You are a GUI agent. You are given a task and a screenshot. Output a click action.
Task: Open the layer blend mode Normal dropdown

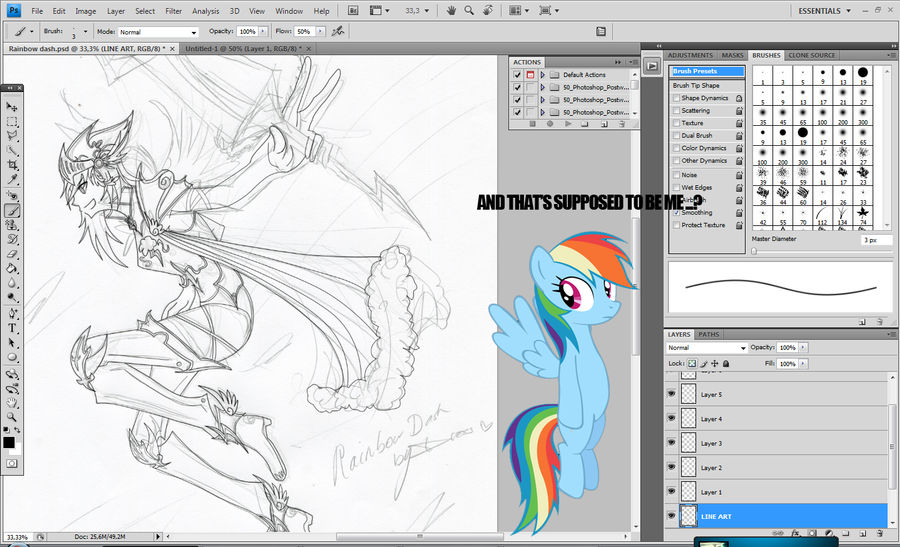coord(706,347)
